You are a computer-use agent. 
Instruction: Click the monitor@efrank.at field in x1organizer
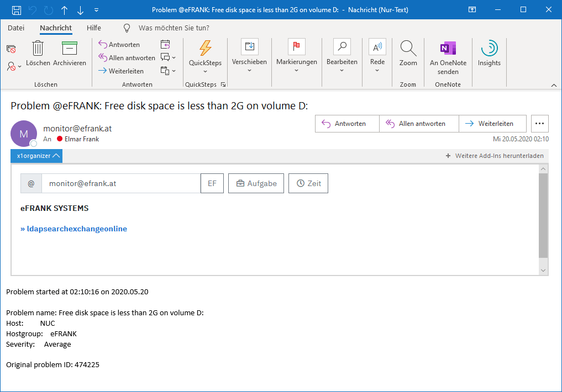(121, 183)
